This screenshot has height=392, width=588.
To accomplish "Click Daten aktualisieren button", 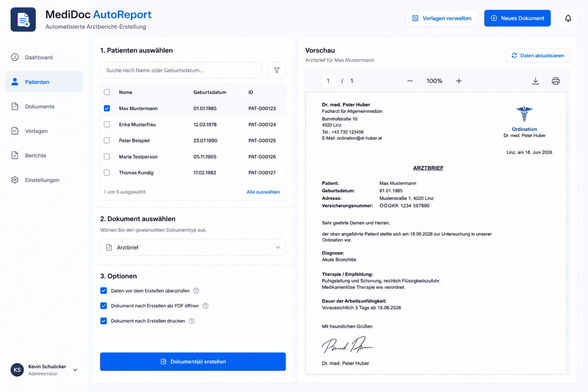I will tap(538, 56).
